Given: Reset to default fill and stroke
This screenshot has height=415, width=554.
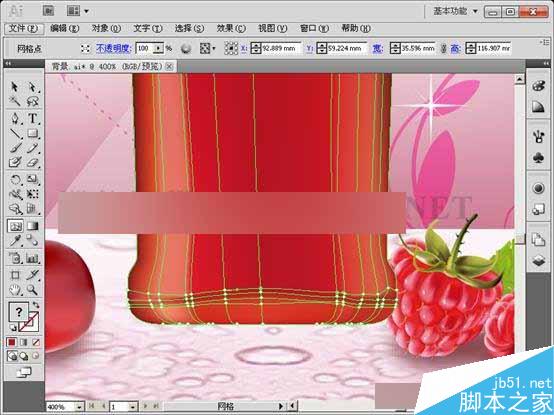Looking at the screenshot, I should click(13, 327).
